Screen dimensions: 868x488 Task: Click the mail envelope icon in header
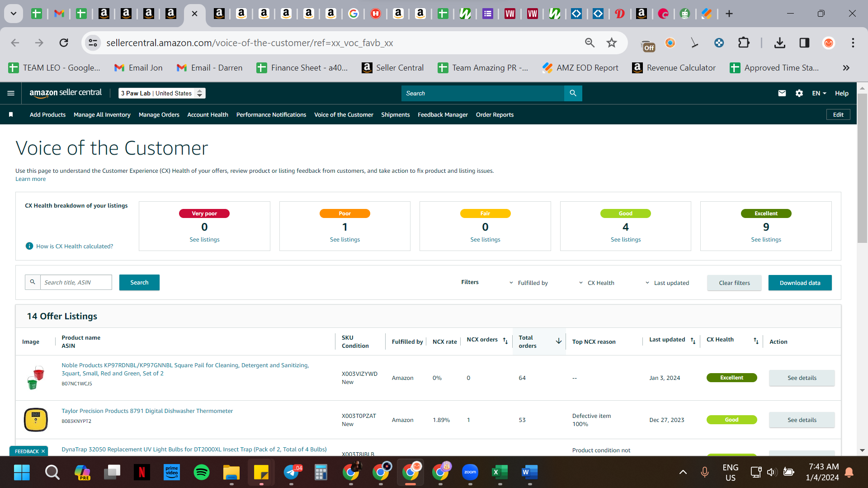click(782, 93)
